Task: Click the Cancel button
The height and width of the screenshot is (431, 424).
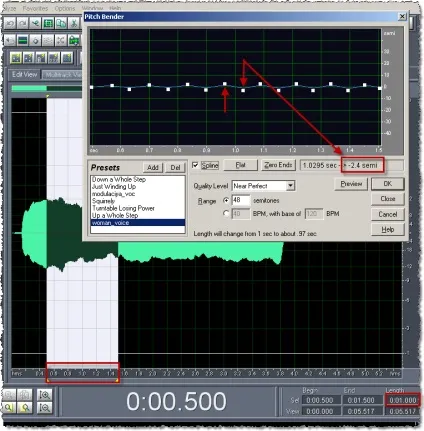Action: [388, 214]
